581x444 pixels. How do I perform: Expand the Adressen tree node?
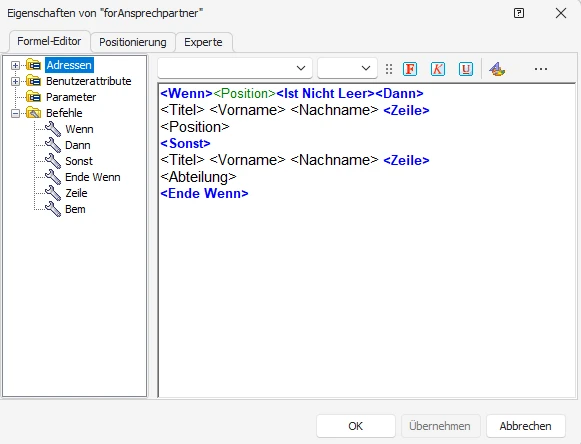[x=15, y=66]
